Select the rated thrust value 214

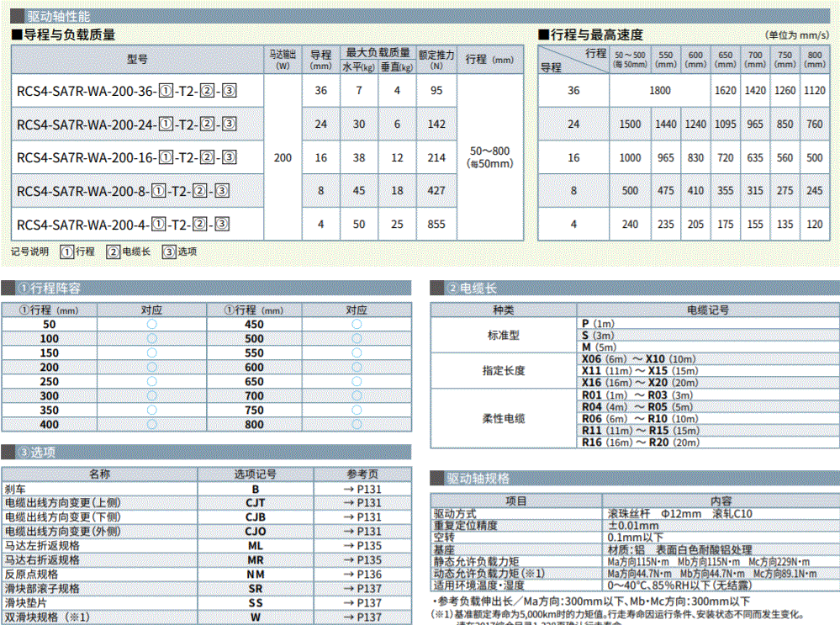tap(436, 157)
